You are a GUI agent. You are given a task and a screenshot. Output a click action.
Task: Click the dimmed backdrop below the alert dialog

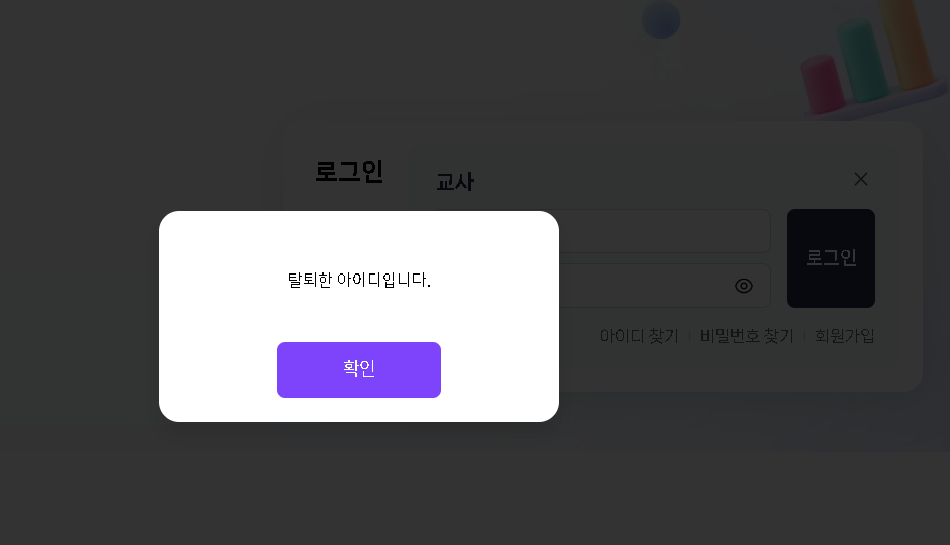359,484
